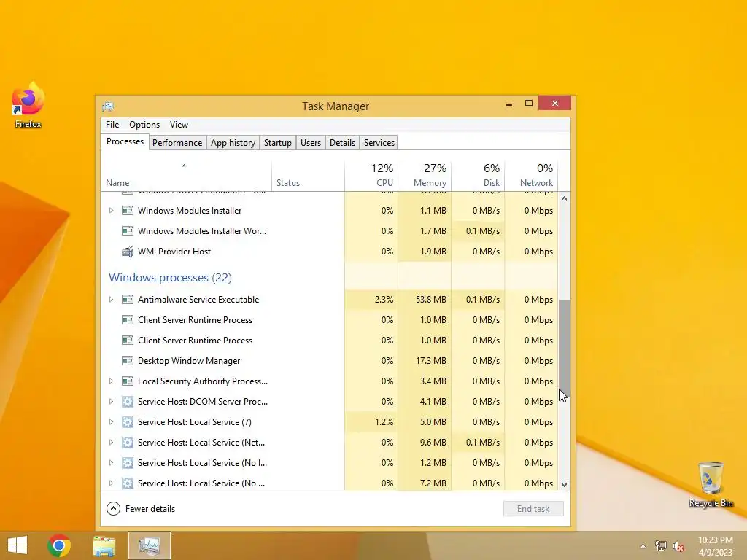Expand the Windows Modules Installer row
This screenshot has width=747, height=560.
111,211
